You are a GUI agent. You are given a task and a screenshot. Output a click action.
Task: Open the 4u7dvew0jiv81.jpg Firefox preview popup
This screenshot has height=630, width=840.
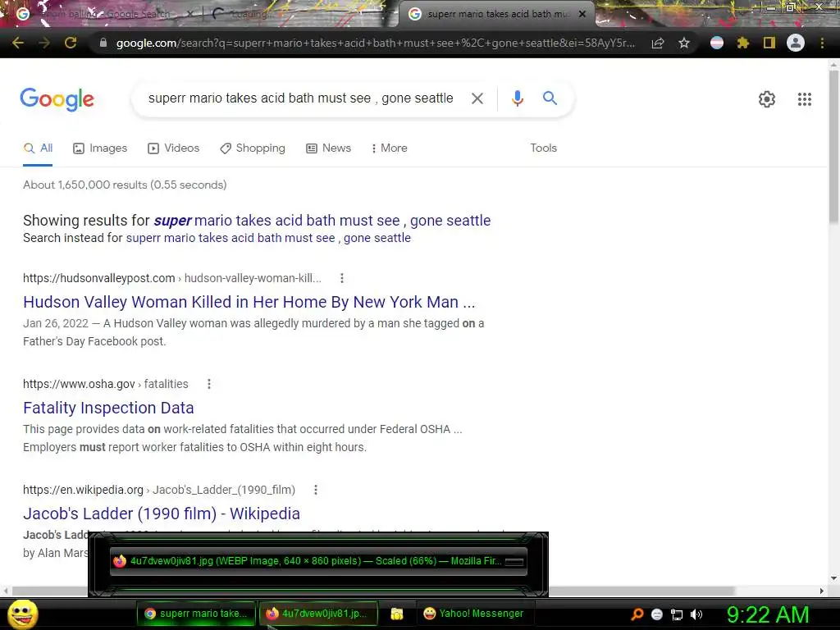pos(318,561)
